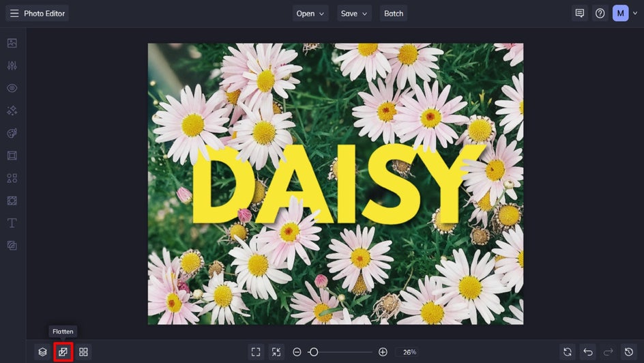Open the Effects sparkle panel
Viewport: 644px width, 363px height.
(x=12, y=111)
